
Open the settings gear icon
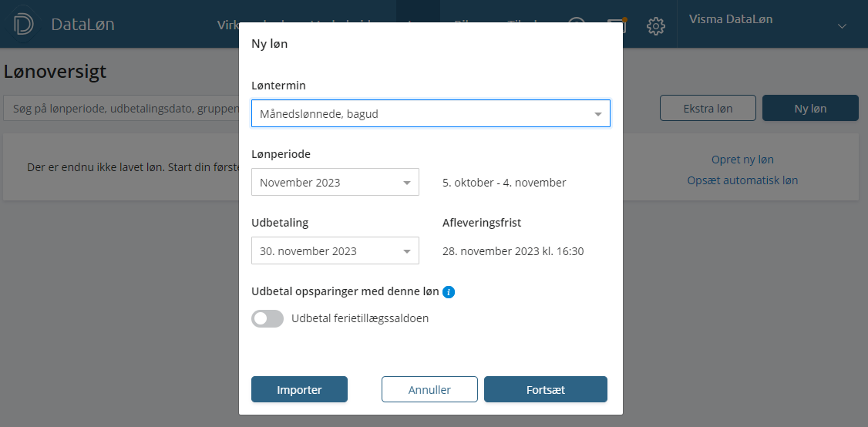[x=655, y=25]
